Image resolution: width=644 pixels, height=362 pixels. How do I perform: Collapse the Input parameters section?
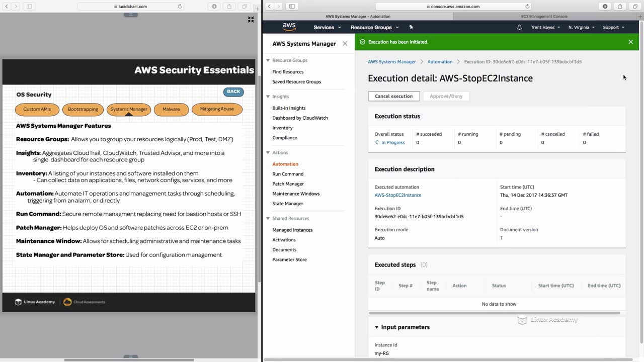(x=376, y=327)
